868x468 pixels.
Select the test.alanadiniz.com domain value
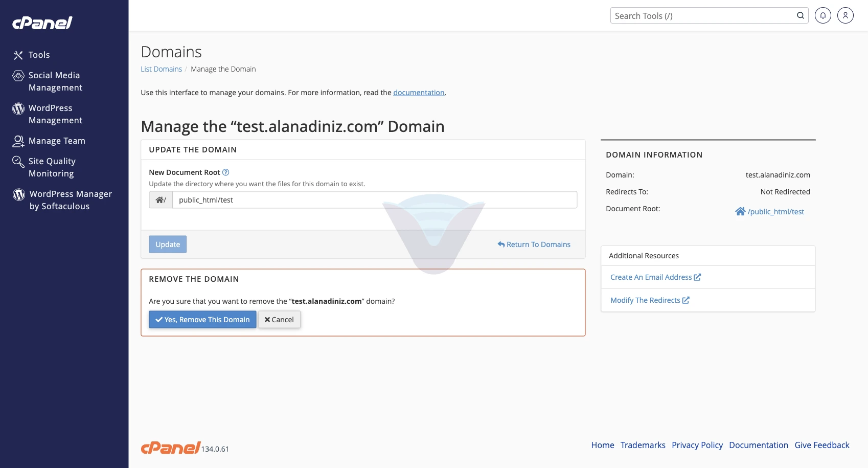pos(778,175)
